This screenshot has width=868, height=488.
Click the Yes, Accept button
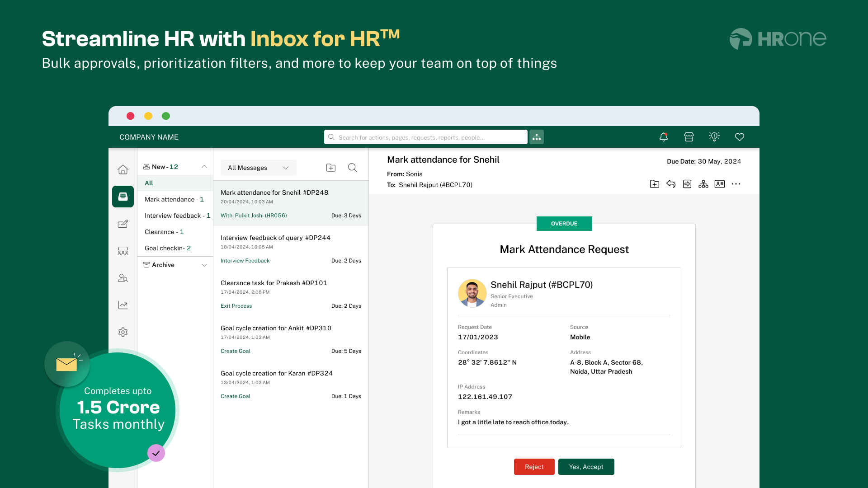tap(586, 467)
